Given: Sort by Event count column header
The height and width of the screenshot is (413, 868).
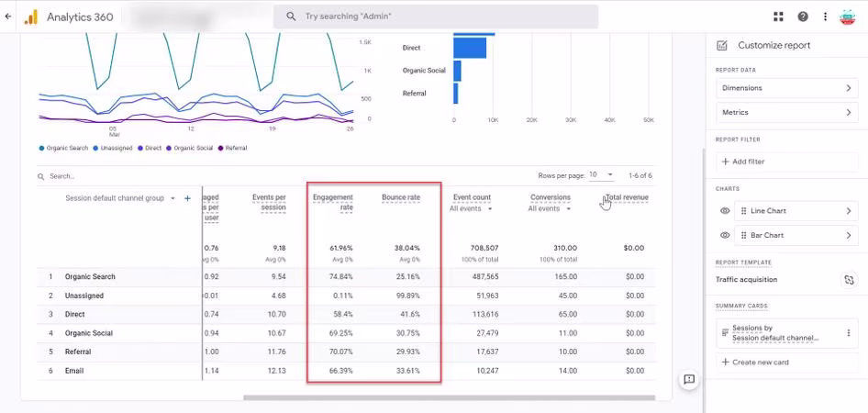Looking at the screenshot, I should (473, 197).
